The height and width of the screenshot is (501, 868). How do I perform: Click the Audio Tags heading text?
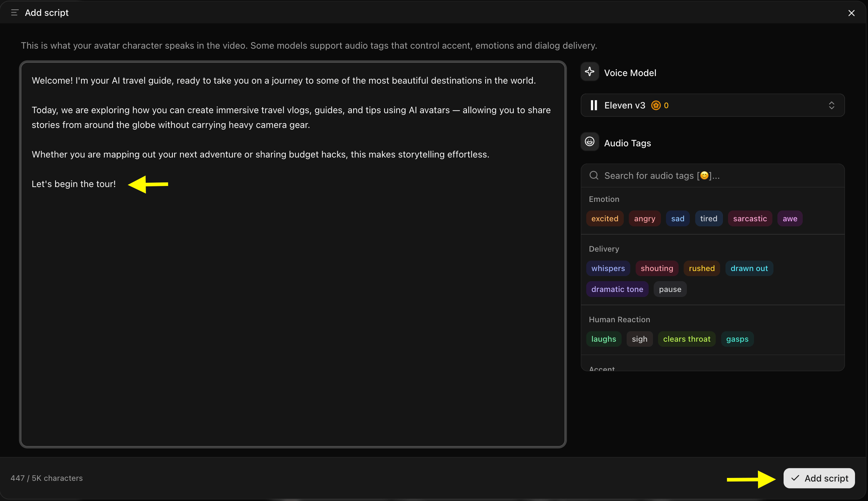pos(627,143)
